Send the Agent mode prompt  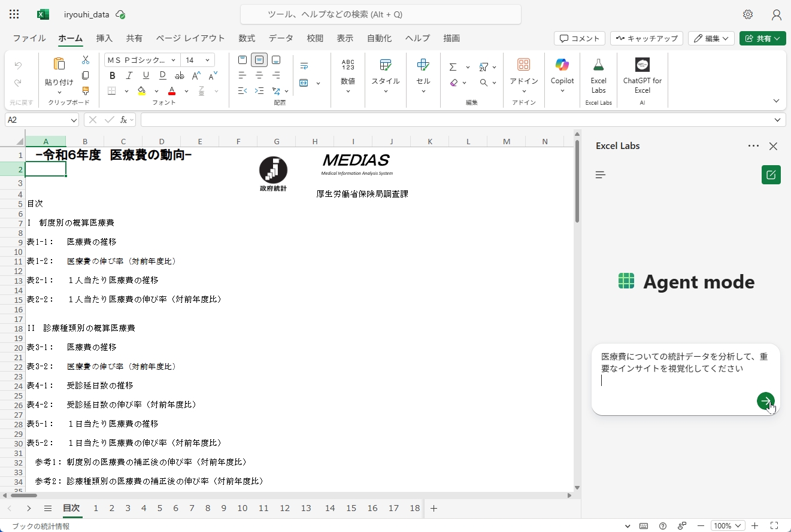tap(765, 401)
